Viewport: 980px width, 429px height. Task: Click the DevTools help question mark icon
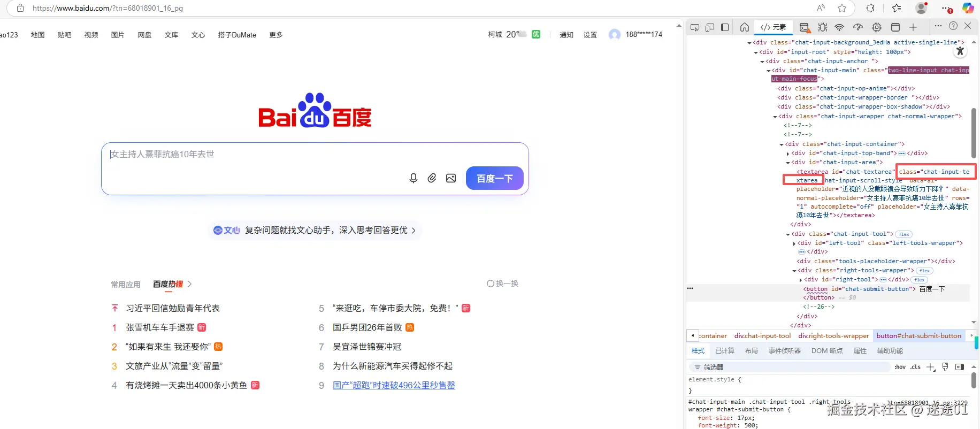pos(953,26)
